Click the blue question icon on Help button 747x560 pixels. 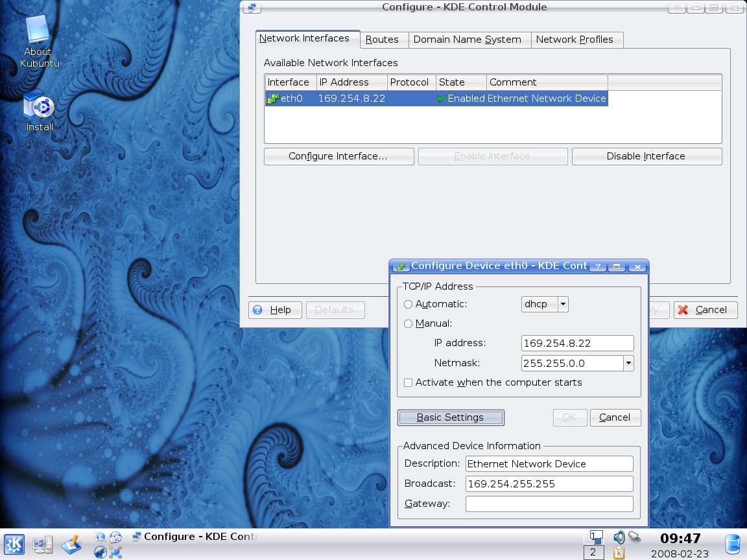257,310
